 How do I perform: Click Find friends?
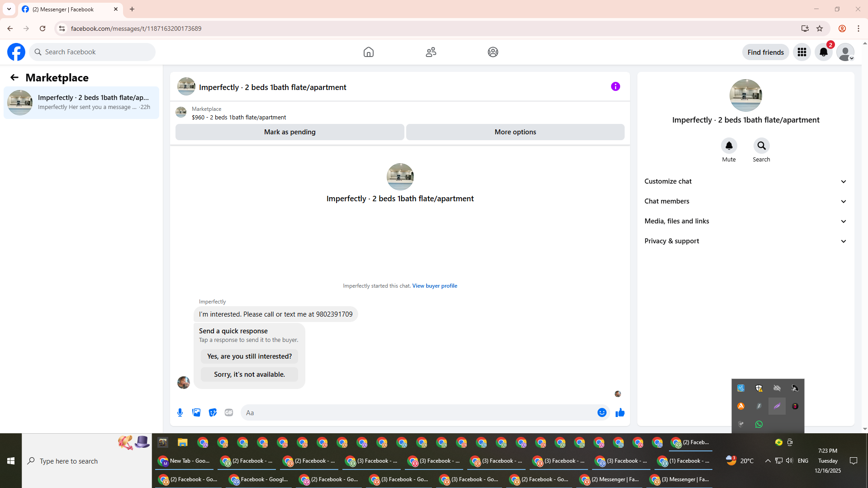(x=766, y=52)
